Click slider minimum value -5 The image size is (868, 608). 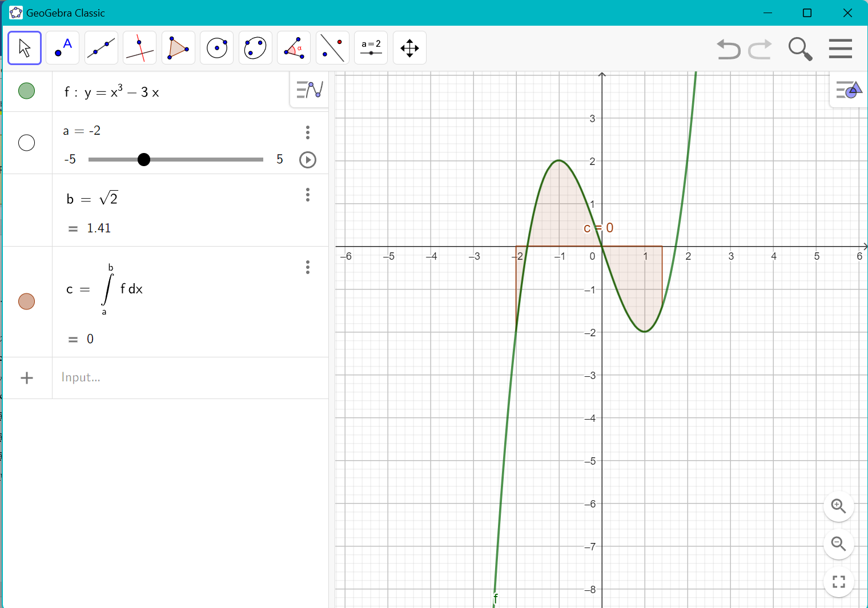(x=70, y=159)
